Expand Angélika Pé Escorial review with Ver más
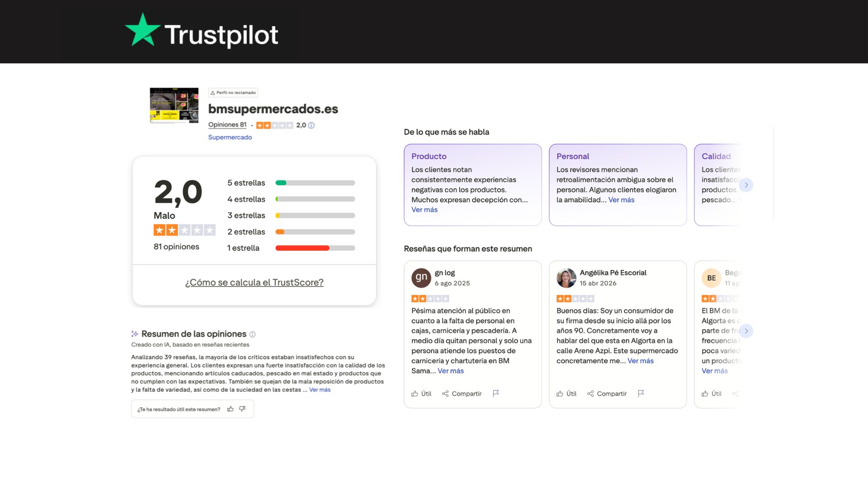The height and width of the screenshot is (488, 868). [x=641, y=361]
